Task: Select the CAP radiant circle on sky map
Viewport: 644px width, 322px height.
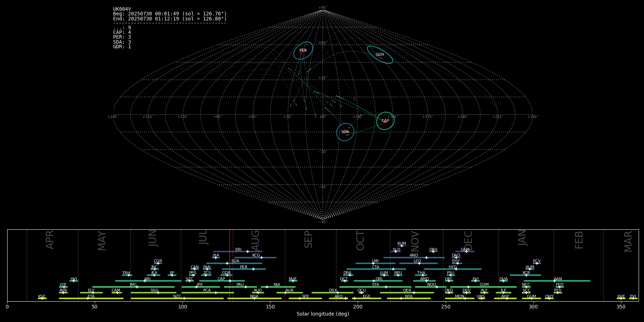Action: 385,121
